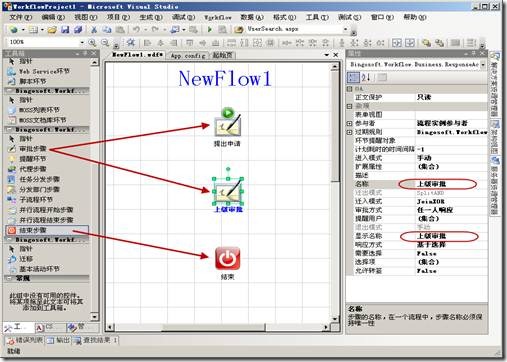
Task: Toggle auto-hide pin on toolbox panel
Action: click(85, 53)
